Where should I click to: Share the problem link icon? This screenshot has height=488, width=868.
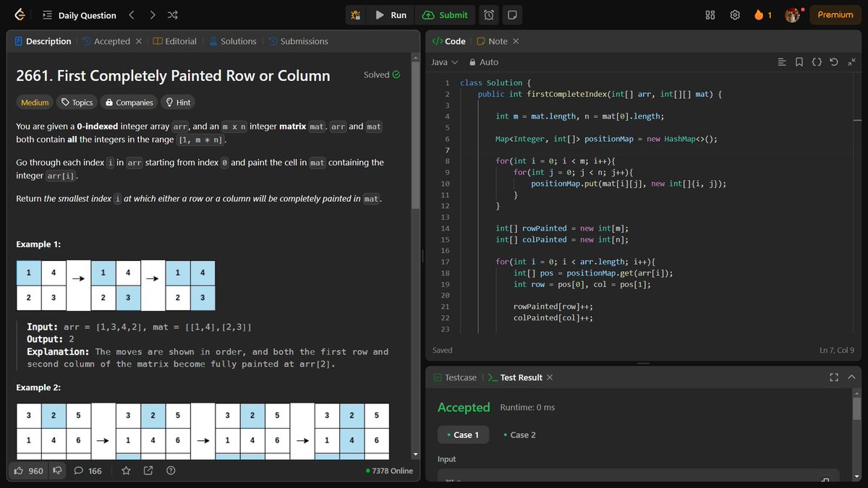point(148,471)
